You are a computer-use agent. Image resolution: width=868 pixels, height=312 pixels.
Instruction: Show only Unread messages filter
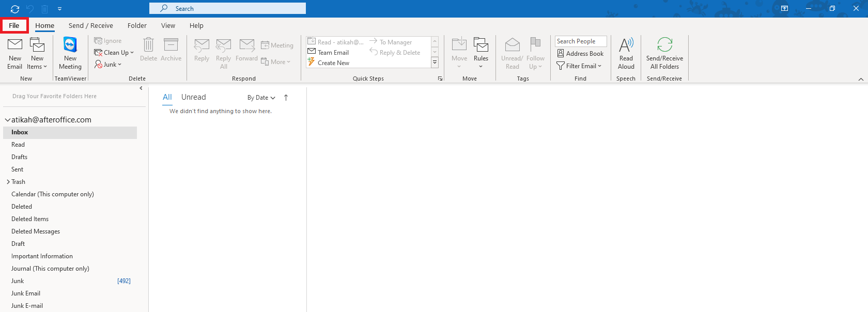click(193, 97)
